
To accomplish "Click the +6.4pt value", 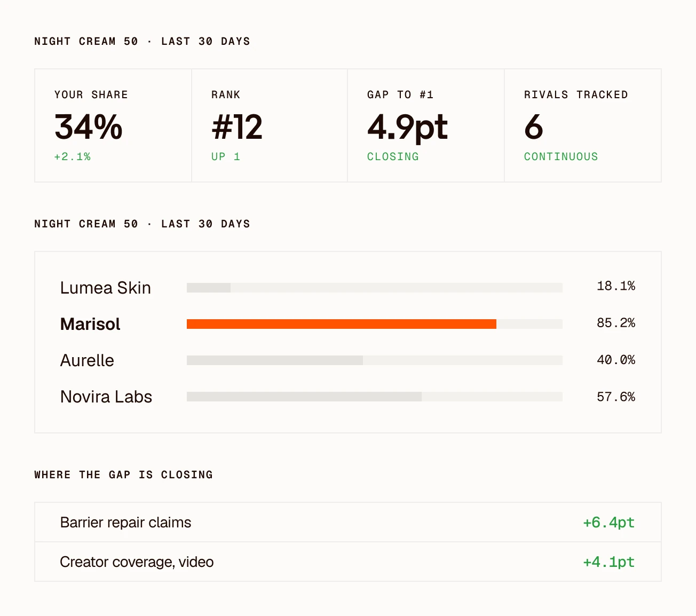I will pyautogui.click(x=609, y=522).
